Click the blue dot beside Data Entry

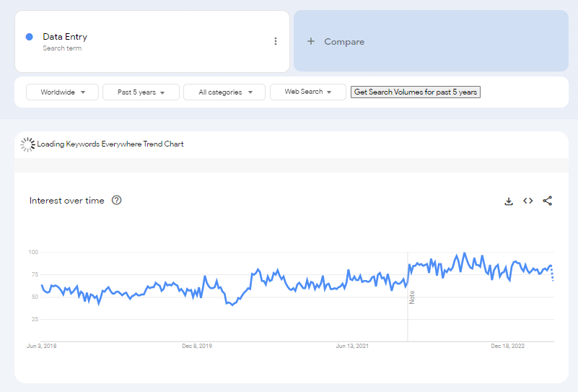coord(29,38)
